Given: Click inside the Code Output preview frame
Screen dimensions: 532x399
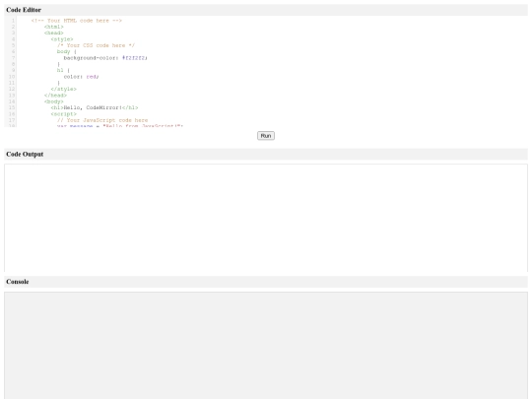Looking at the screenshot, I should [x=266, y=218].
